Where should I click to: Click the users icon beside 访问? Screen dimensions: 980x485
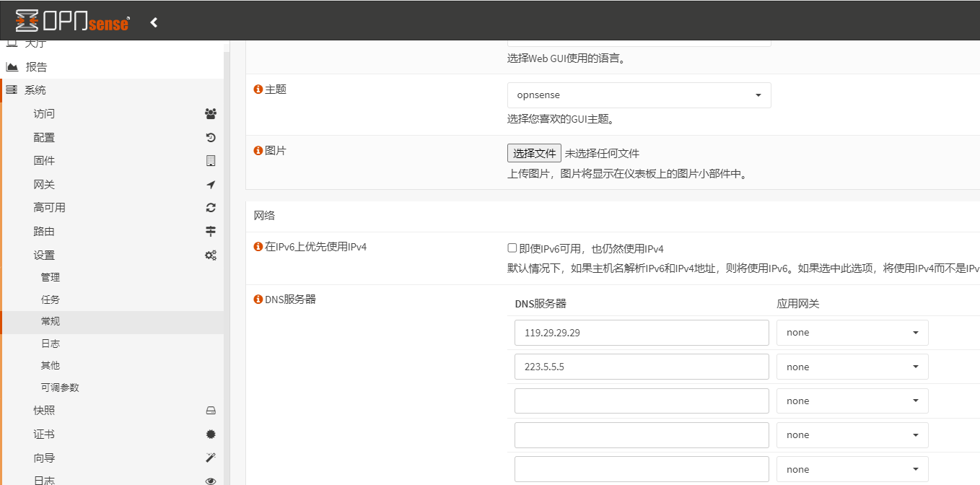(x=211, y=113)
